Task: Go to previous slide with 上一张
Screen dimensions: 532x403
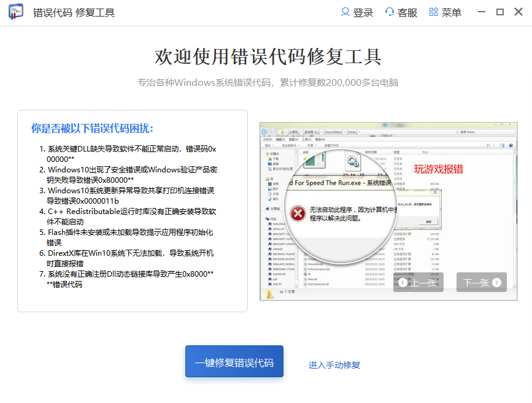Action: point(418,282)
